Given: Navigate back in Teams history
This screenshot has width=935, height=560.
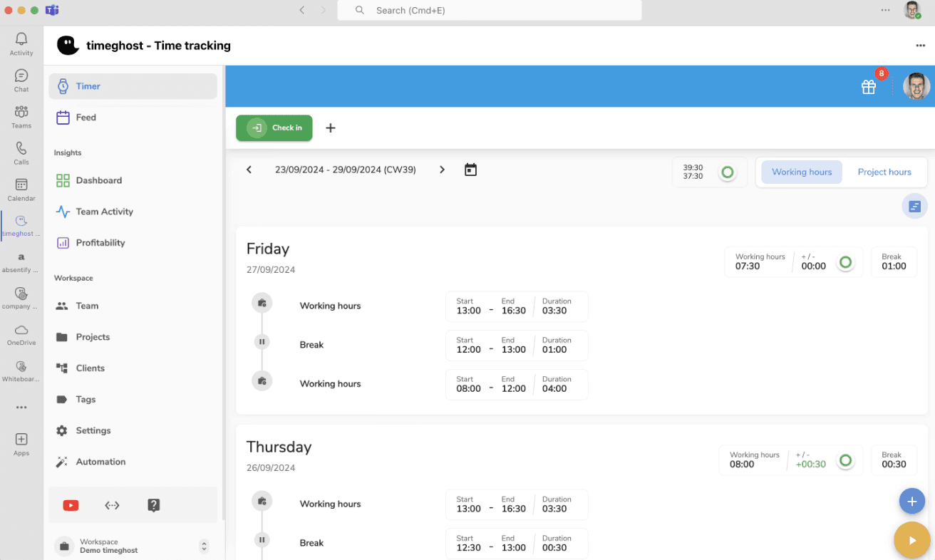Looking at the screenshot, I should (x=302, y=10).
